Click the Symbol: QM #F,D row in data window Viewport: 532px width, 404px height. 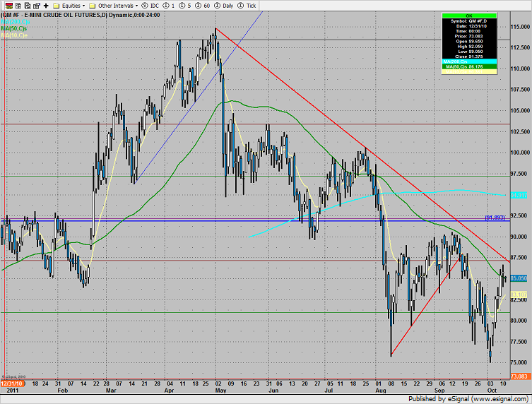[x=469, y=21]
